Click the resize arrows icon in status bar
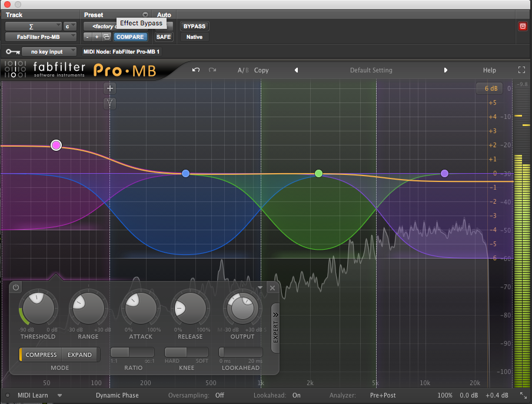This screenshot has width=532, height=404. coord(523,395)
